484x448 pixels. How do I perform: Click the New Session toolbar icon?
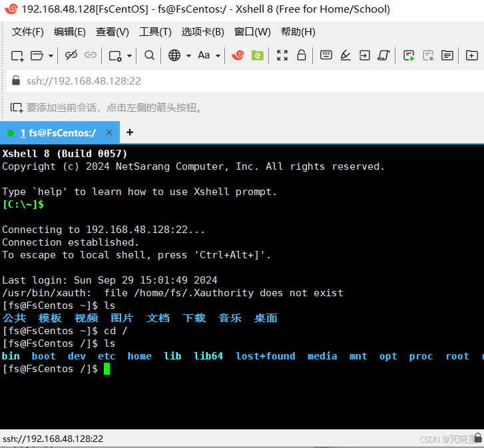pyautogui.click(x=17, y=56)
